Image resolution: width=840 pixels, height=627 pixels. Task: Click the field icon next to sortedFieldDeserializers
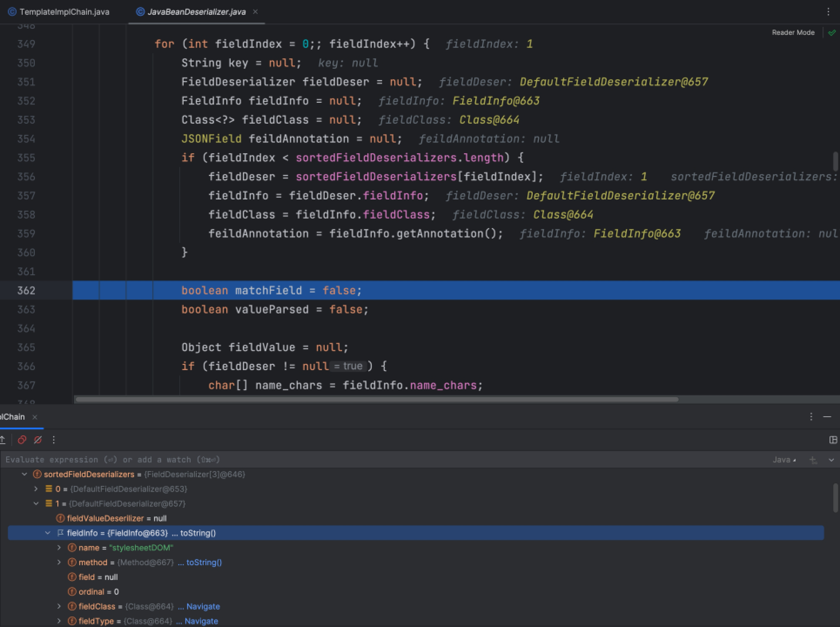coord(37,475)
